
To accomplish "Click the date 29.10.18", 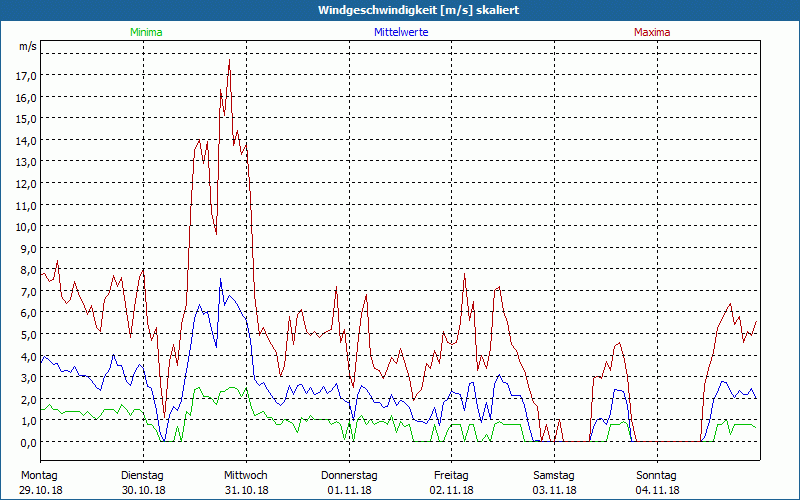I will click(41, 490).
